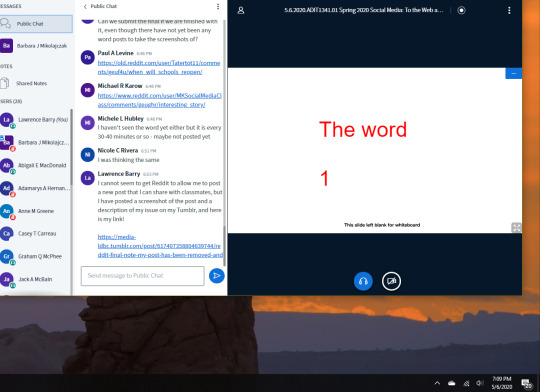Open the chat options three-dot menu
Viewport: 540px width, 392px height.
coord(218,6)
